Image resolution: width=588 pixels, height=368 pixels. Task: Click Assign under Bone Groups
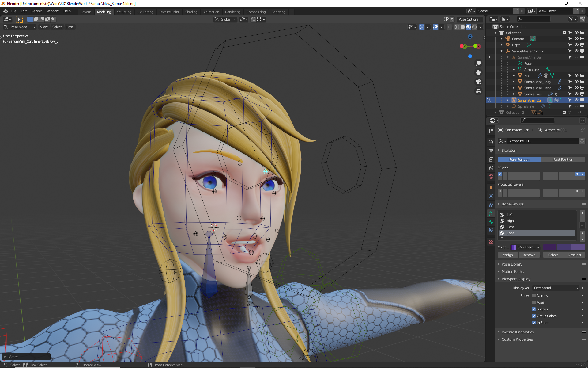point(508,255)
